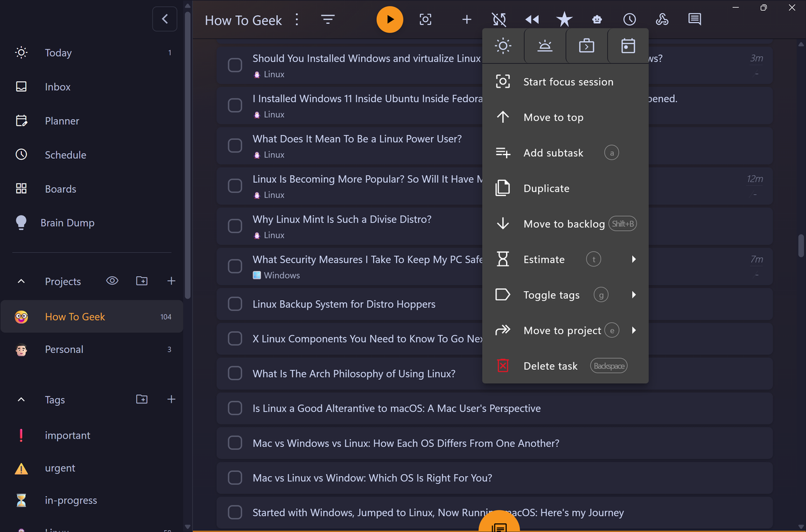Screen dimensions: 806x532
Task: Select the How To Geek project
Action: tap(92, 316)
